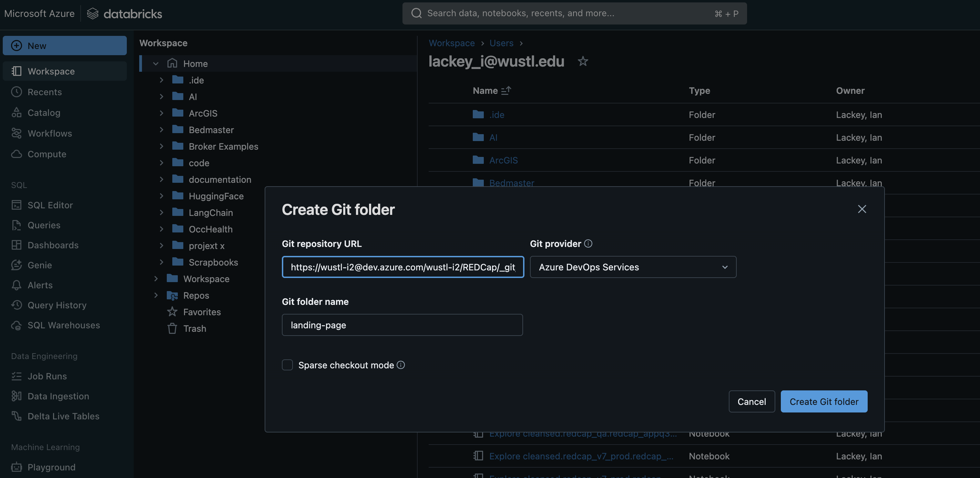Click the Type column header

click(699, 91)
